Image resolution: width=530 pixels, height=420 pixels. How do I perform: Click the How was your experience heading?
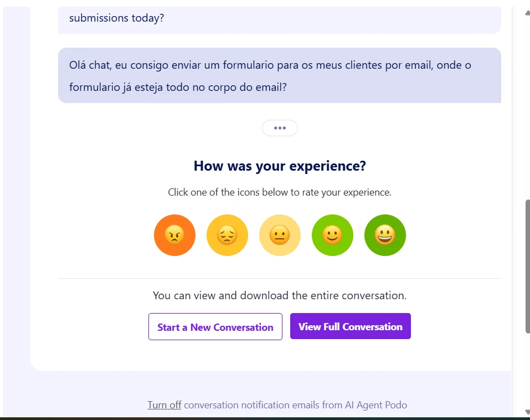click(280, 166)
